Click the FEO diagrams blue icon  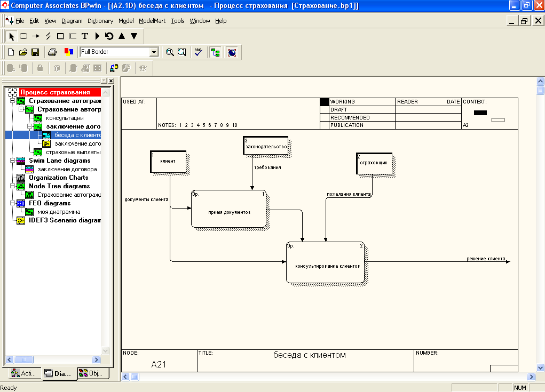point(21,203)
